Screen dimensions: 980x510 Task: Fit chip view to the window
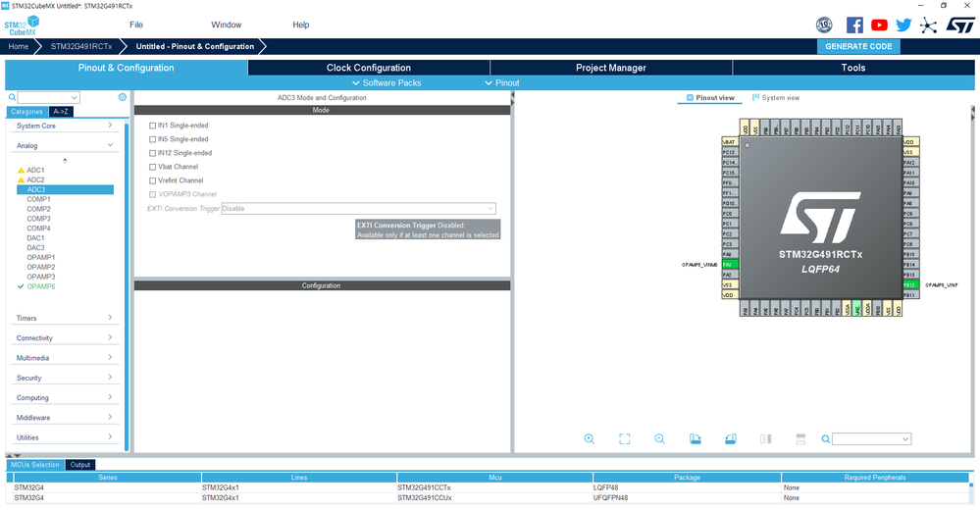[x=624, y=438]
